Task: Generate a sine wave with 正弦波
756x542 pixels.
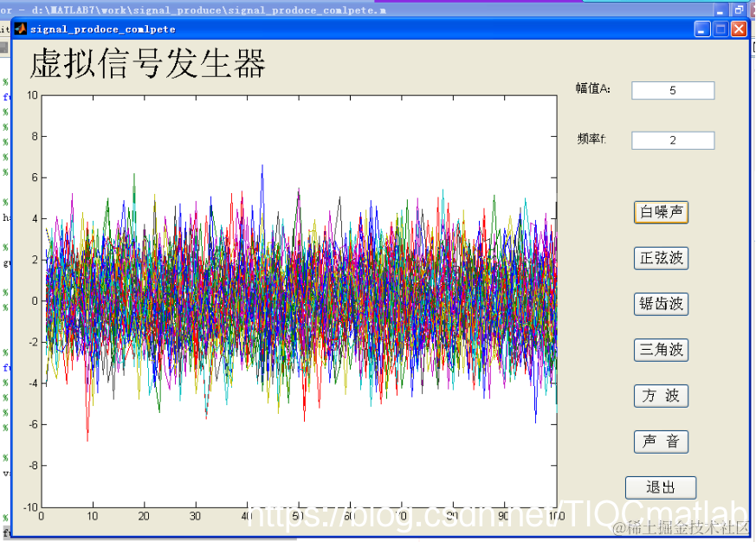Action: click(x=661, y=258)
